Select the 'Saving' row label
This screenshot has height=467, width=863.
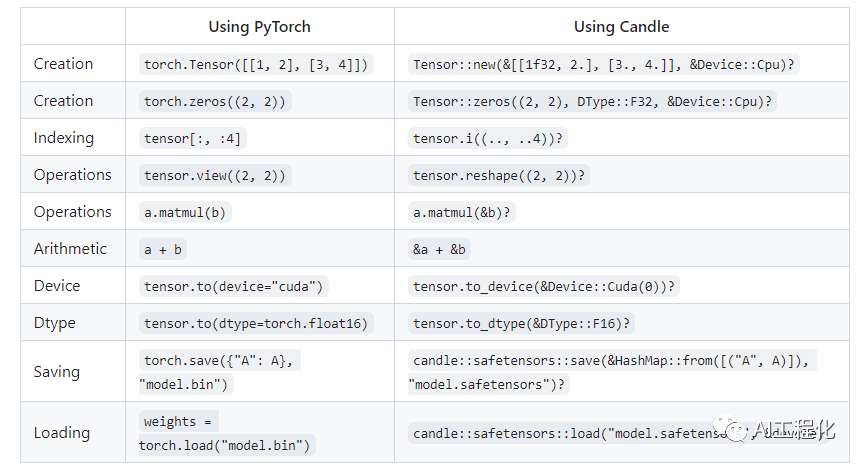point(57,372)
